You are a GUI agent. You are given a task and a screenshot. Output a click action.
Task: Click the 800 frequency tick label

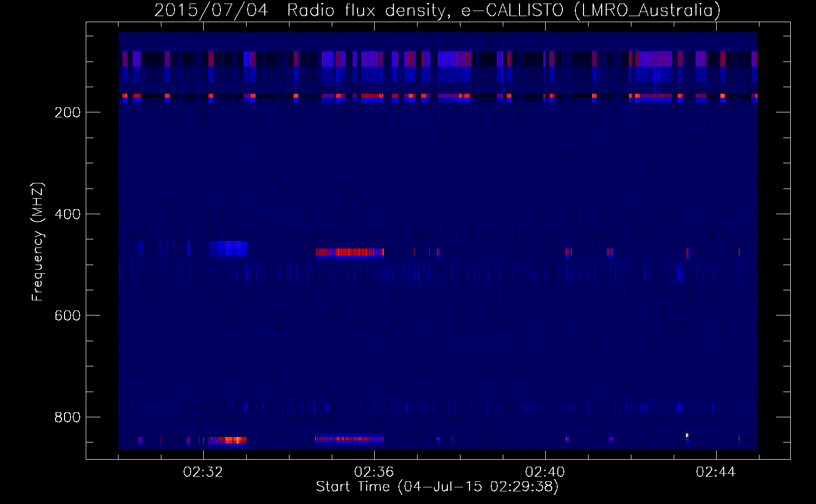pos(68,417)
